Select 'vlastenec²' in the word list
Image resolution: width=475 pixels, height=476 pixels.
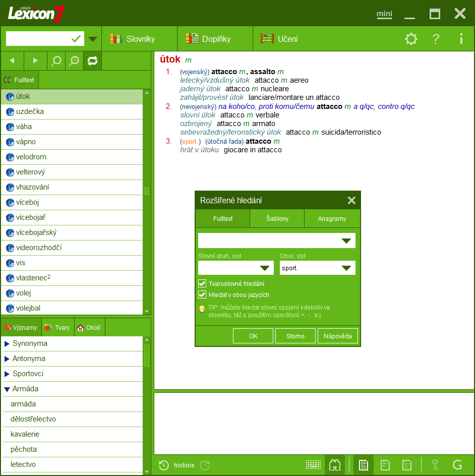[x=72, y=278]
